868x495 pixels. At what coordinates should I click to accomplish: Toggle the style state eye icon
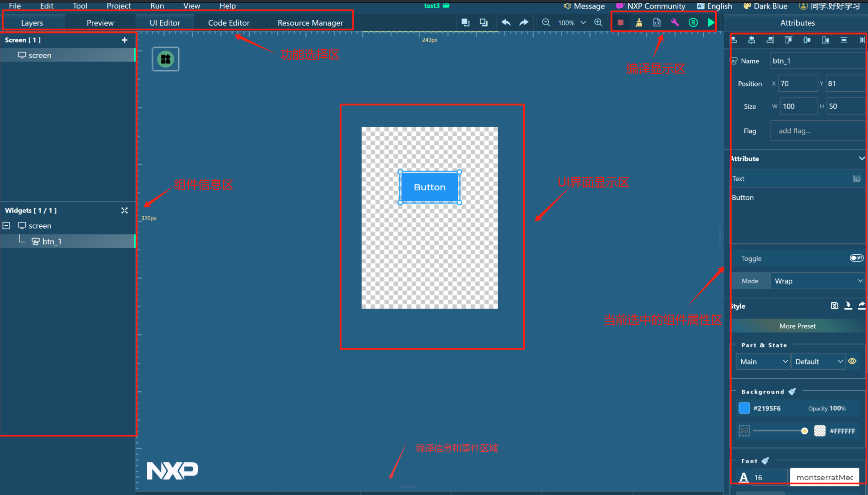[x=852, y=361]
